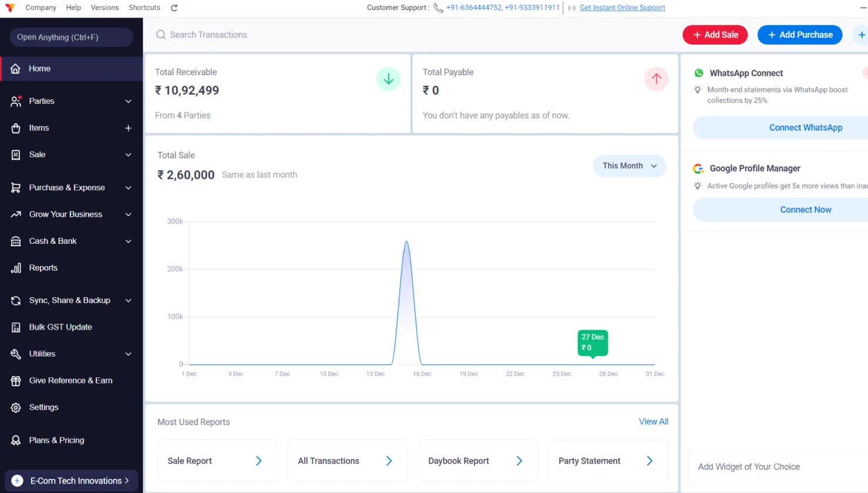Click Connect WhatsApp button
868x493 pixels.
click(x=805, y=128)
